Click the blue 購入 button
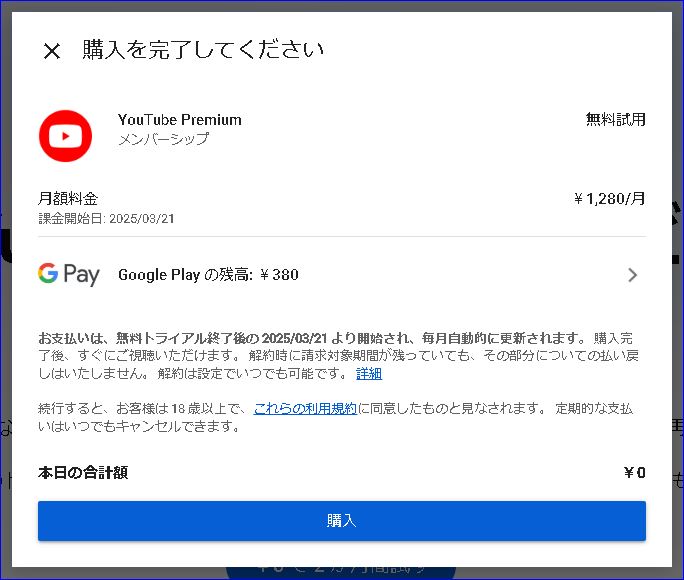 click(x=342, y=521)
